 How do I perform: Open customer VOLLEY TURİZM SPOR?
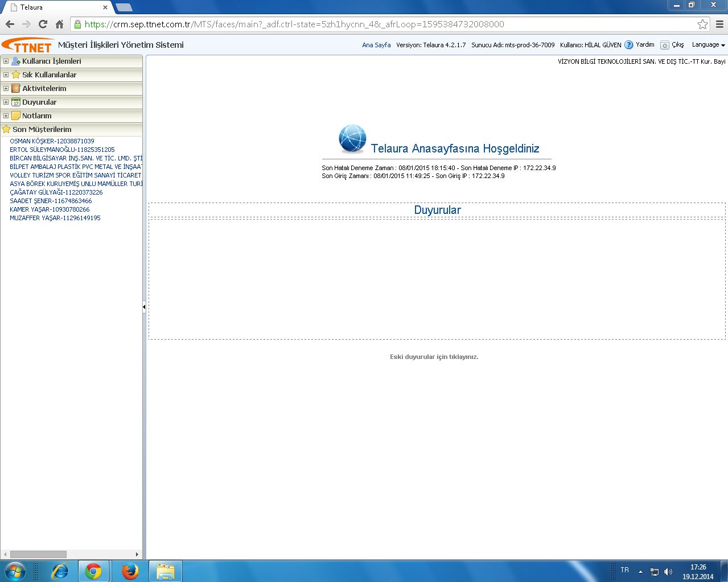(x=76, y=175)
